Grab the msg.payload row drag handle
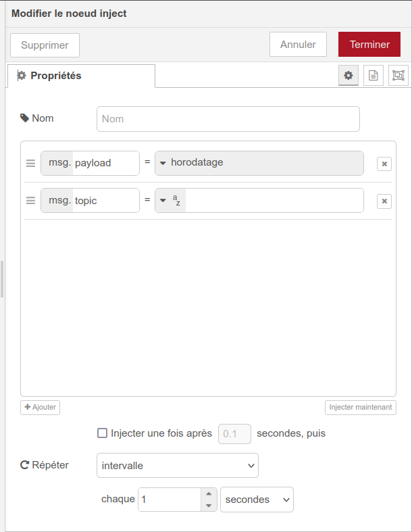 [x=30, y=163]
